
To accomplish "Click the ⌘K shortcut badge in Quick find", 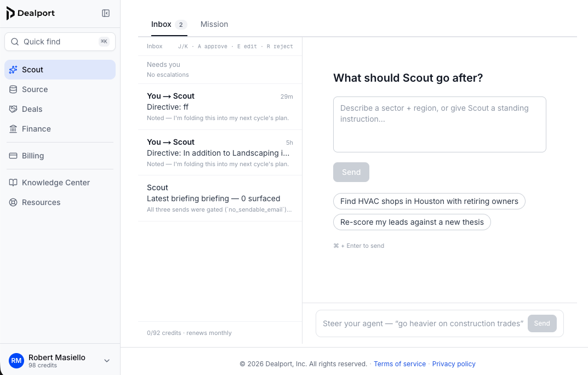I will tap(104, 42).
